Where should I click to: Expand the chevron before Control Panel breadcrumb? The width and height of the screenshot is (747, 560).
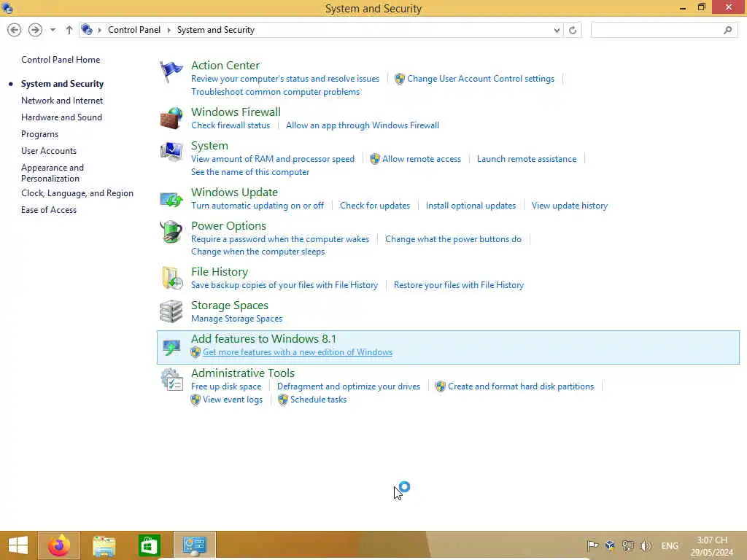(99, 30)
